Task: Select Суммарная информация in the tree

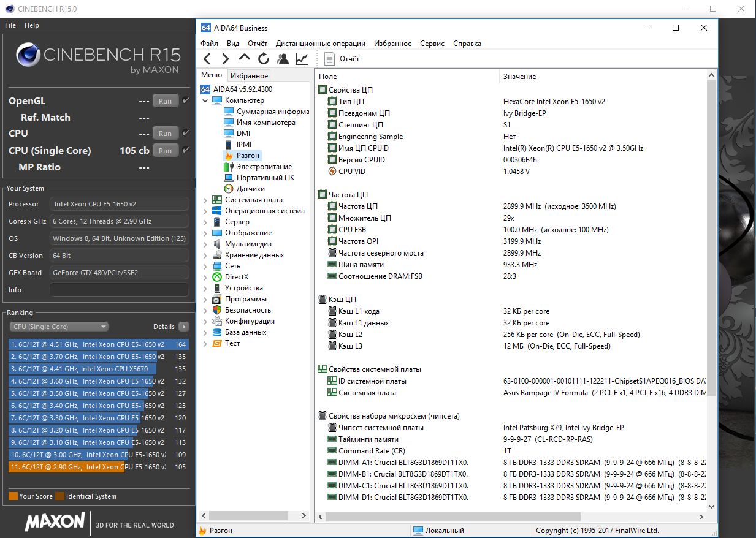Action: pyautogui.click(x=267, y=112)
